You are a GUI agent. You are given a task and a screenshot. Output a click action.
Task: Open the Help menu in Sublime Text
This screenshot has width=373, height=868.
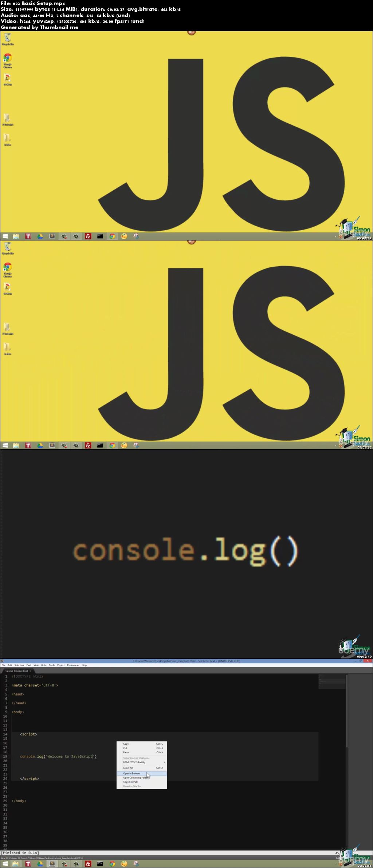[x=84, y=665]
